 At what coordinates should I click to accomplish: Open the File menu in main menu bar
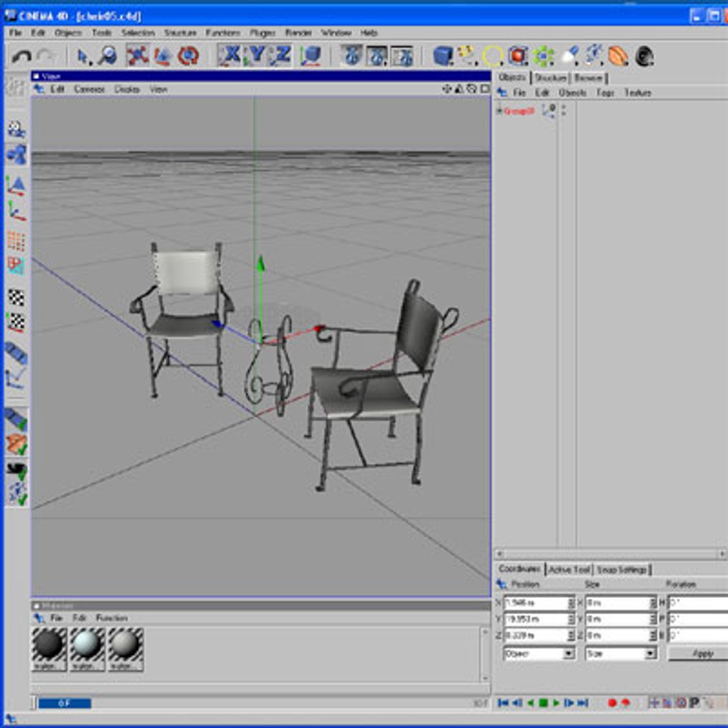(16, 33)
